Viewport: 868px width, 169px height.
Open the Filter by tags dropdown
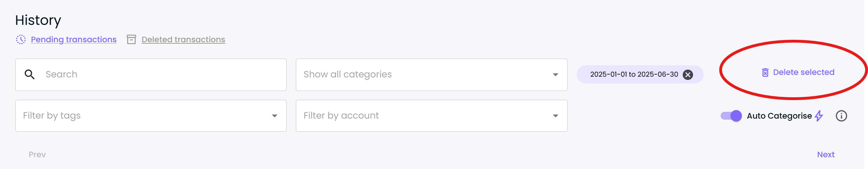pyautogui.click(x=151, y=116)
